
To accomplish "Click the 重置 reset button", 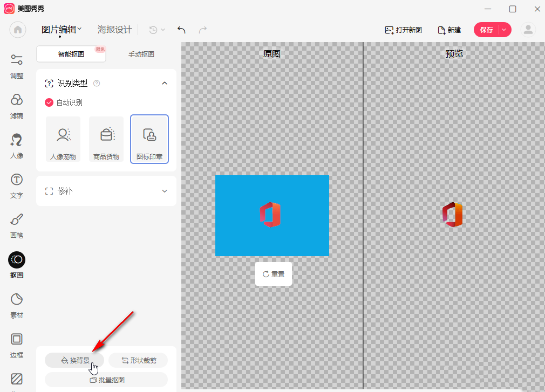I will [x=274, y=274].
